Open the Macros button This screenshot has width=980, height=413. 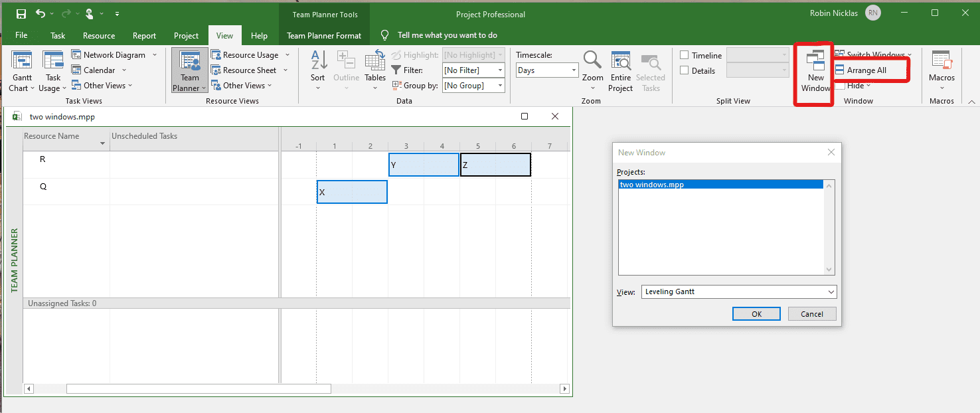coord(941,71)
